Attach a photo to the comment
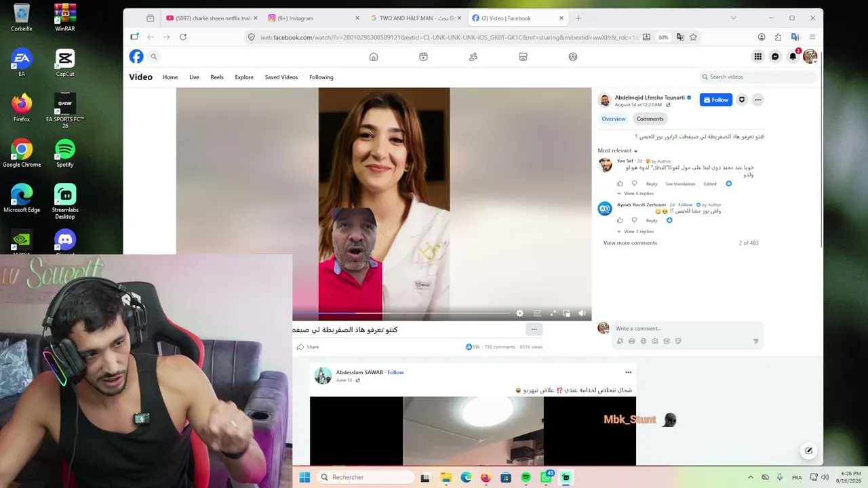The width and height of the screenshot is (868, 488). click(655, 342)
